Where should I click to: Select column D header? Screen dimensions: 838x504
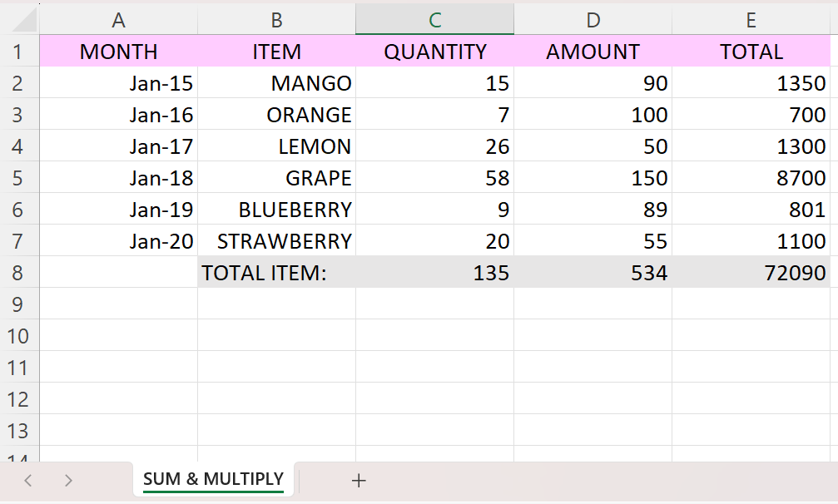tap(593, 20)
